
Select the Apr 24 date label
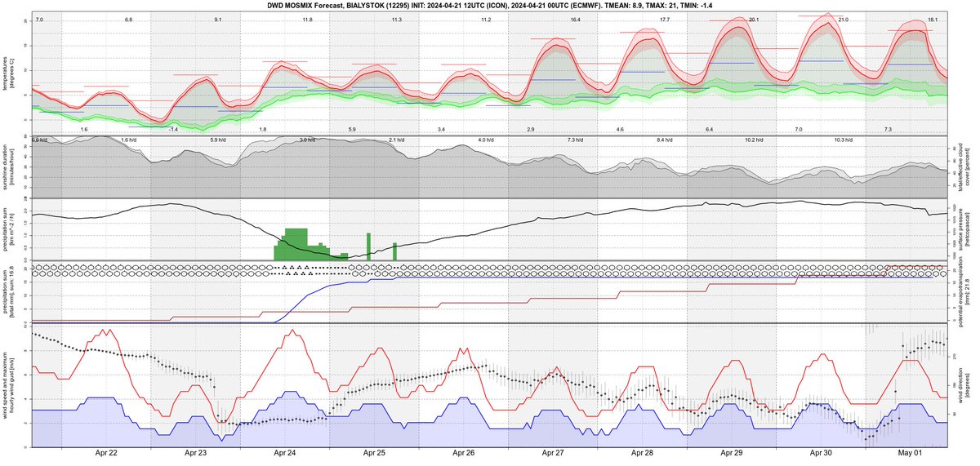pyautogui.click(x=285, y=453)
